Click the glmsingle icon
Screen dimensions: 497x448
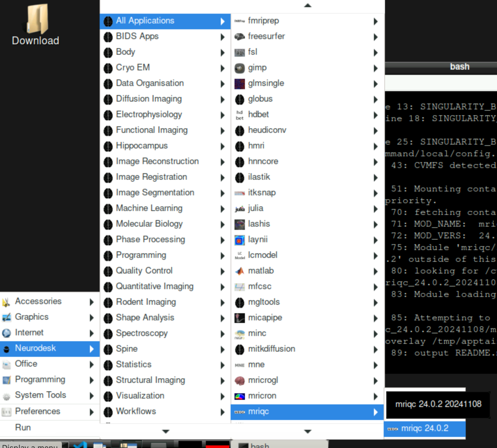click(239, 84)
